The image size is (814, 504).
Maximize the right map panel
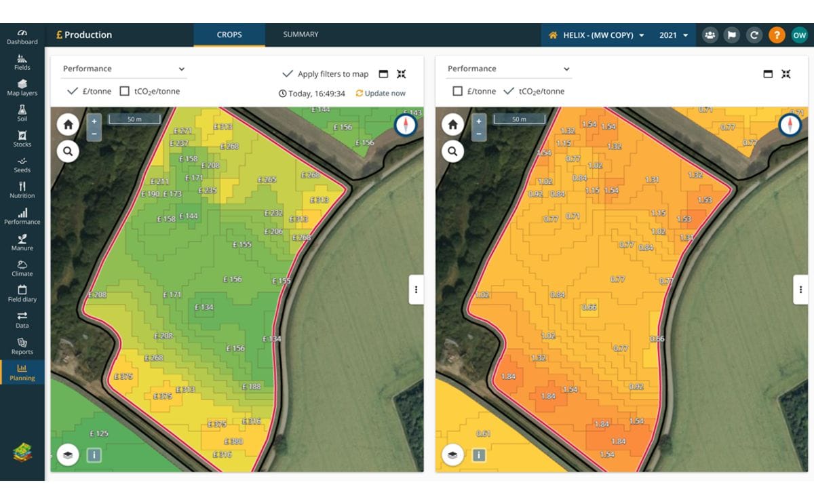click(x=768, y=74)
